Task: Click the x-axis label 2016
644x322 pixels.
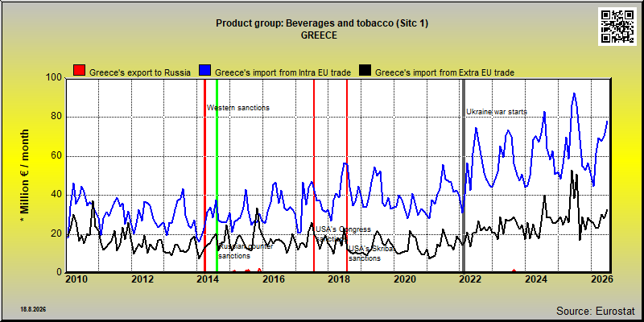Action: (274, 279)
